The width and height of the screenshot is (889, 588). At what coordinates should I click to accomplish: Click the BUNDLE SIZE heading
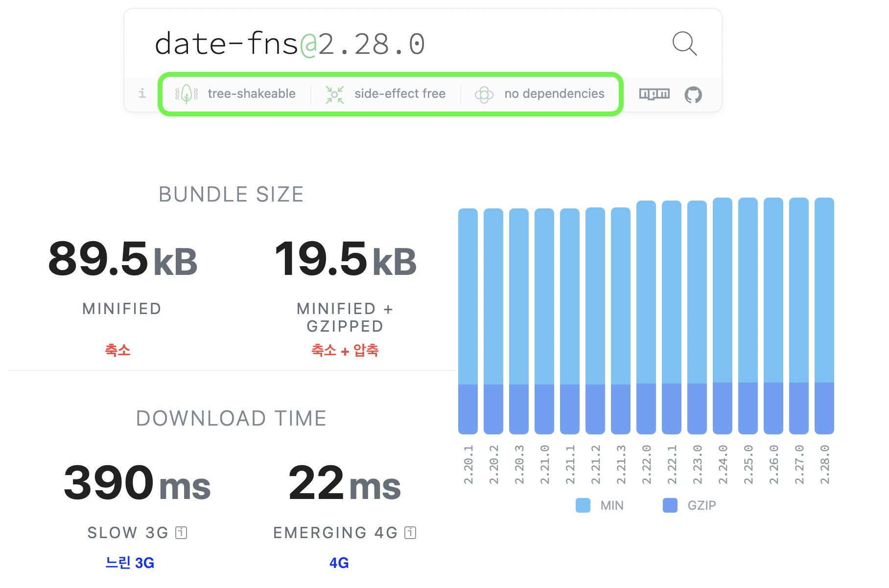point(231,194)
